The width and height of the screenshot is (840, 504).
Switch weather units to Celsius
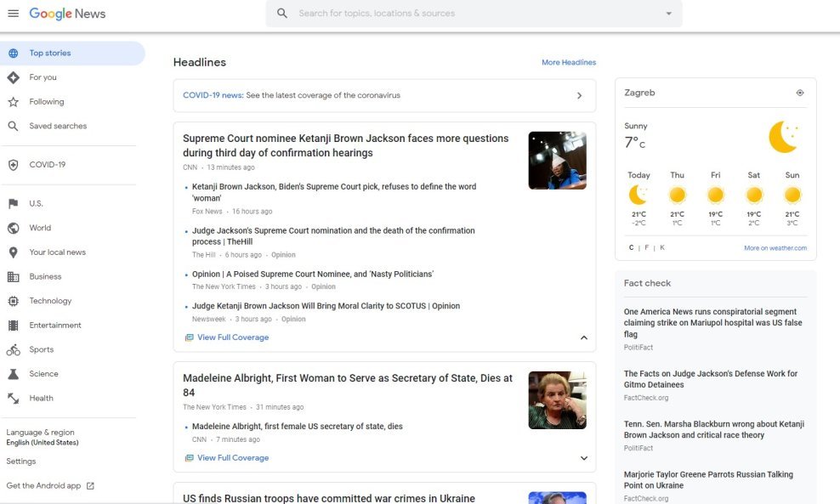631,247
